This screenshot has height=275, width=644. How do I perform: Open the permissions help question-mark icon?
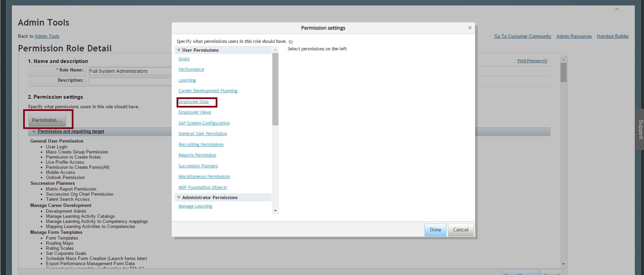coord(291,42)
